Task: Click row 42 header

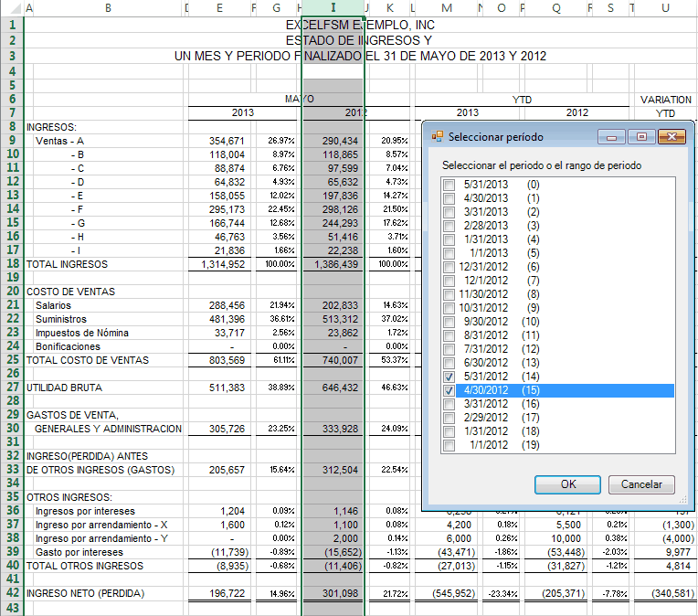Action: tap(12, 594)
